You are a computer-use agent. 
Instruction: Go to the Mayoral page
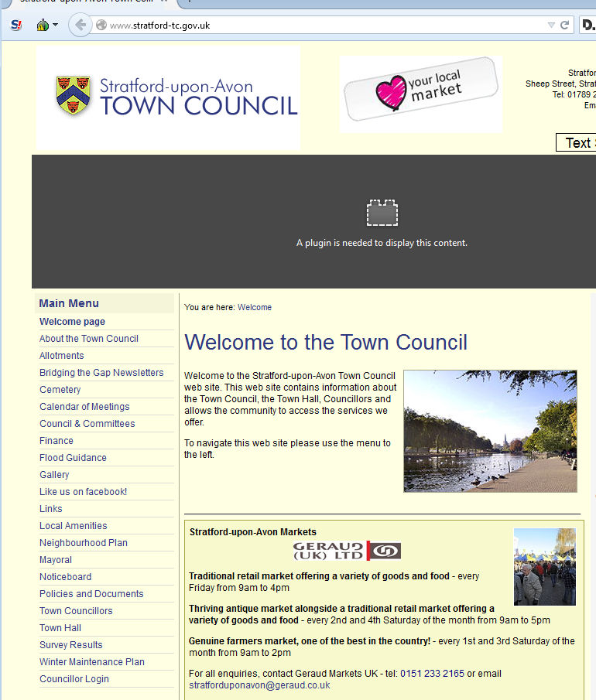(56, 559)
